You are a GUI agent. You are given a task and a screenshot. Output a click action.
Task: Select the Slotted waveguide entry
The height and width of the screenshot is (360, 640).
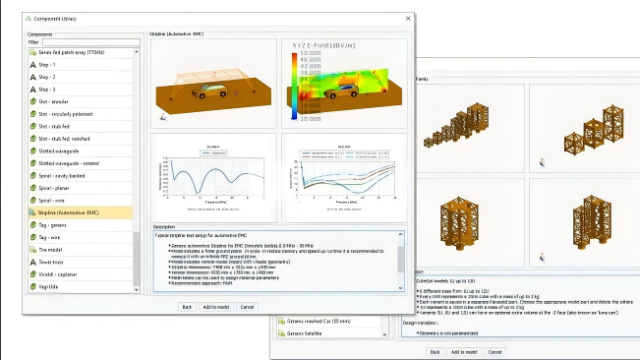pyautogui.click(x=80, y=151)
